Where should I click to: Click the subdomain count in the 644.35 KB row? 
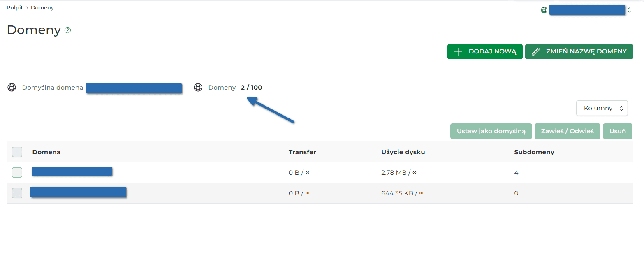tap(516, 193)
